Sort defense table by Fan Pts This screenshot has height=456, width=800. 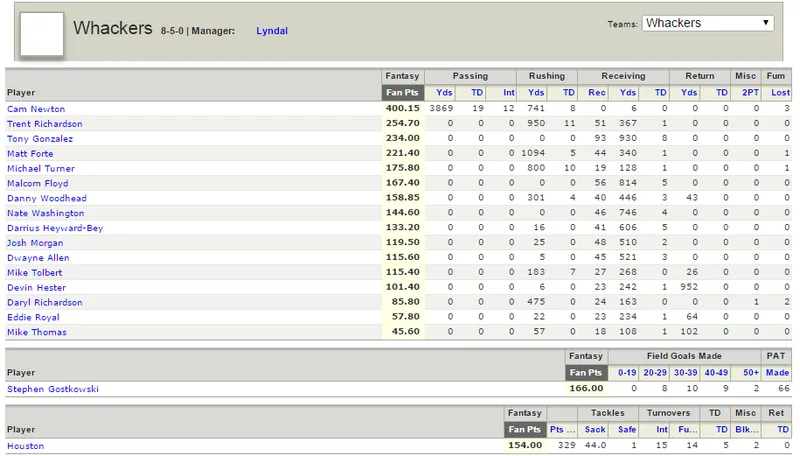(x=524, y=429)
